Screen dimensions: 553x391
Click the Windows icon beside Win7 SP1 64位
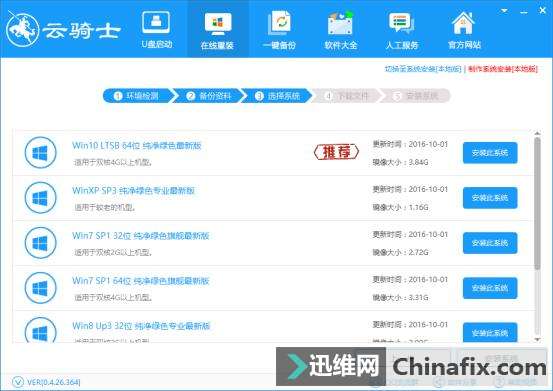coord(41,288)
